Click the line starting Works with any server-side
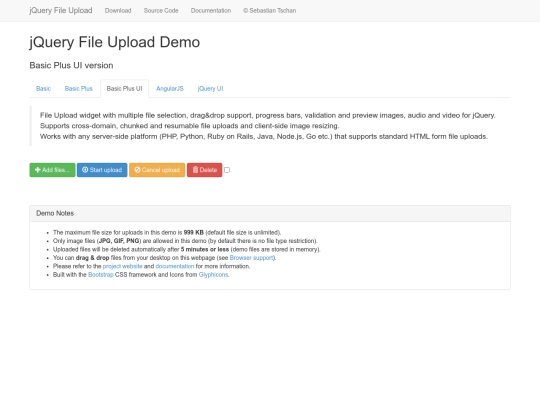Viewport: 540px width, 405px height. coord(264,137)
